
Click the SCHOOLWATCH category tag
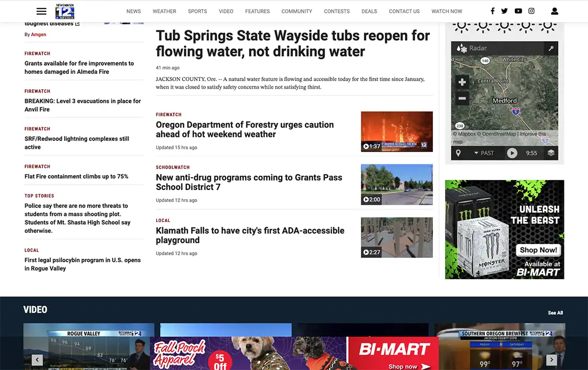coord(173,168)
